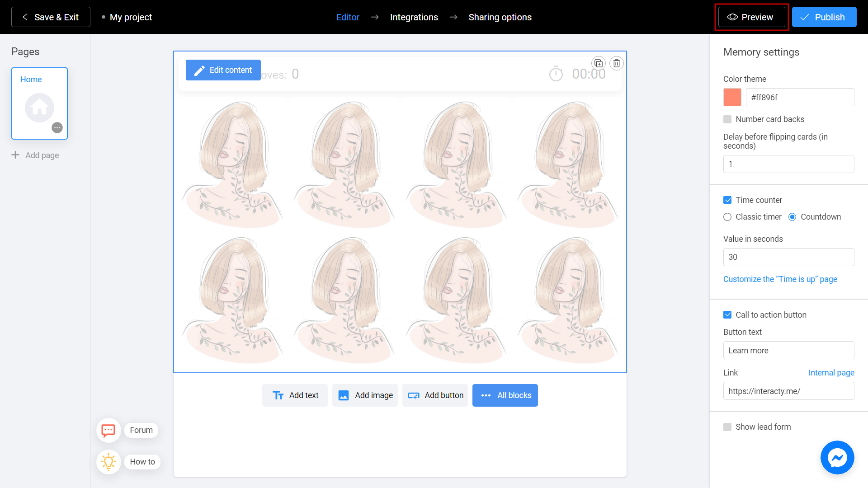Enable the Number card backs checkbox

(x=727, y=119)
